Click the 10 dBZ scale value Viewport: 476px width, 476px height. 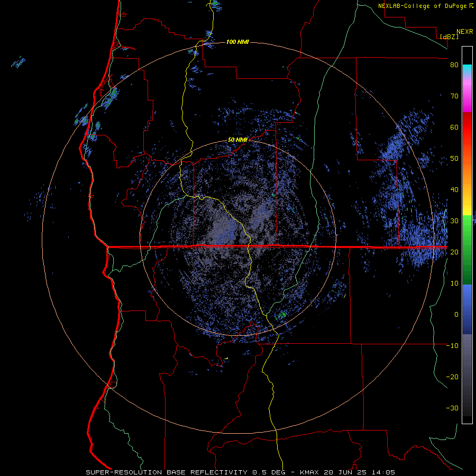point(454,283)
